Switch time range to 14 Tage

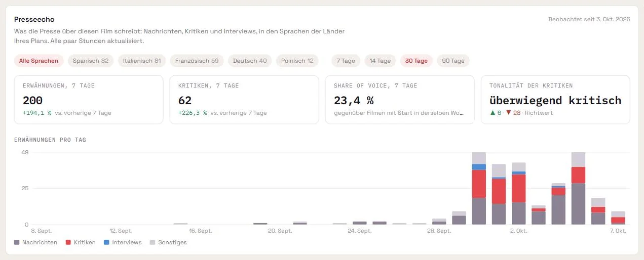pos(380,61)
